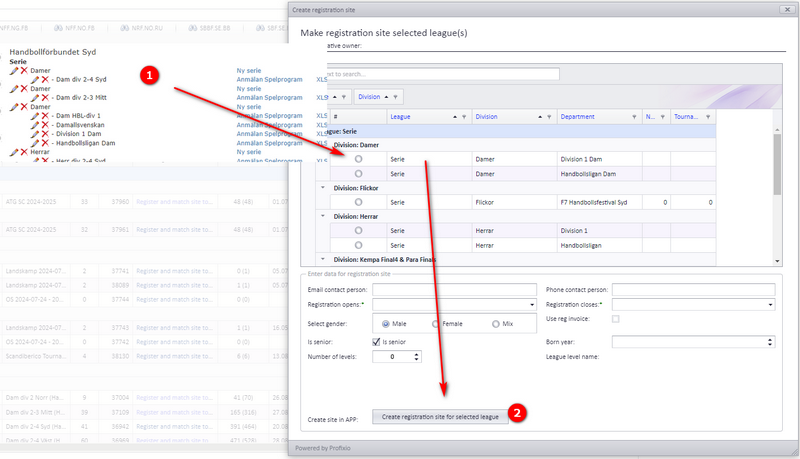Collapse Division: Kempa Final4 & Para Finals group
Viewport: 800px width, 459px height.
(x=323, y=260)
